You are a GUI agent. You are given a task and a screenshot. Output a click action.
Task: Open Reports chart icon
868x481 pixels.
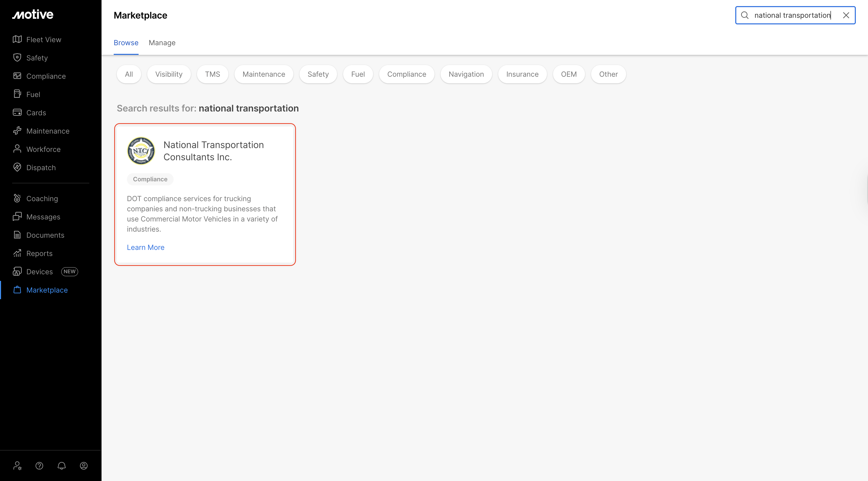click(17, 253)
